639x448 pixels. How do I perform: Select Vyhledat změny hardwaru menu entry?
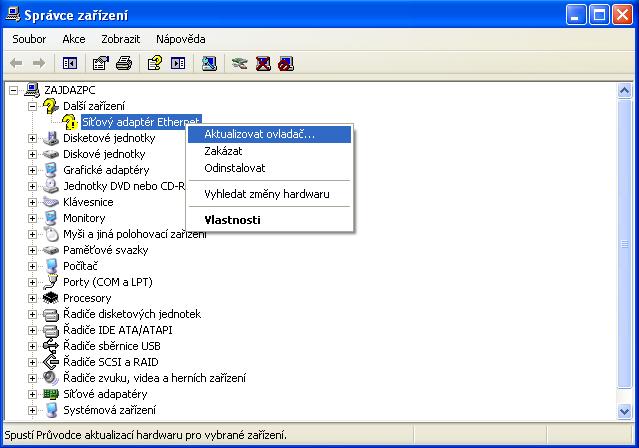point(269,194)
